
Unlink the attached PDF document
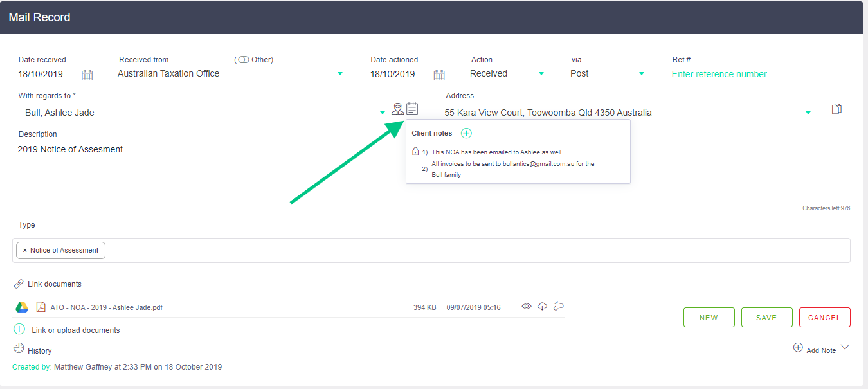point(558,307)
